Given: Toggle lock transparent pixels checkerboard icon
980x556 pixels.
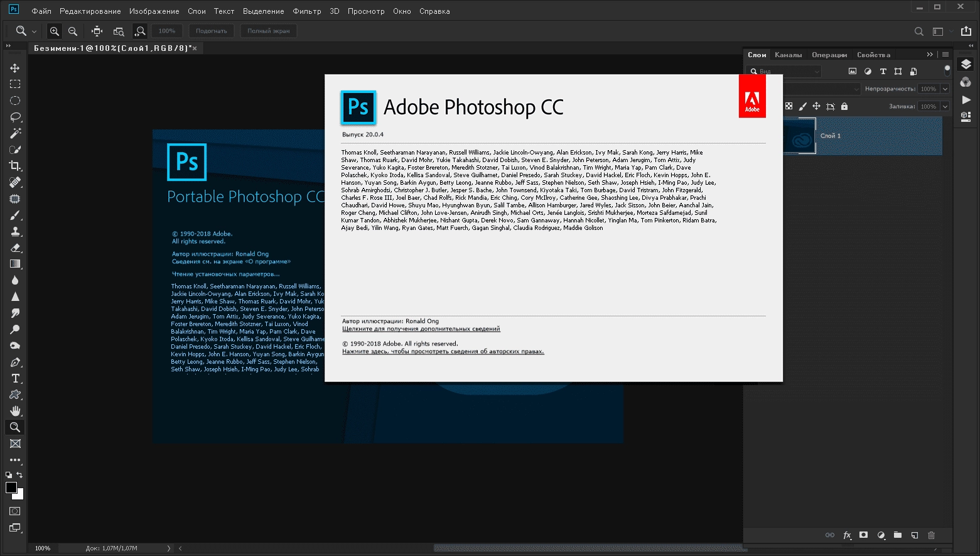Looking at the screenshot, I should point(789,107).
